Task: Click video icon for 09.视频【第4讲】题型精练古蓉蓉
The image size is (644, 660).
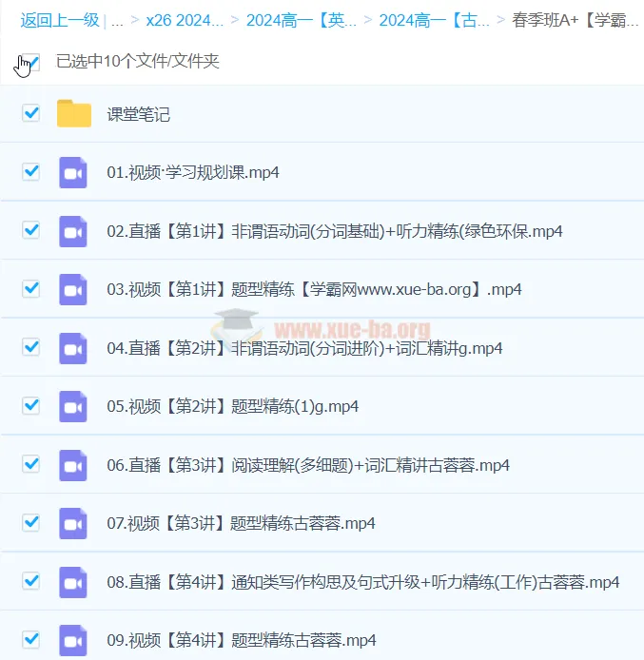Action: (73, 641)
